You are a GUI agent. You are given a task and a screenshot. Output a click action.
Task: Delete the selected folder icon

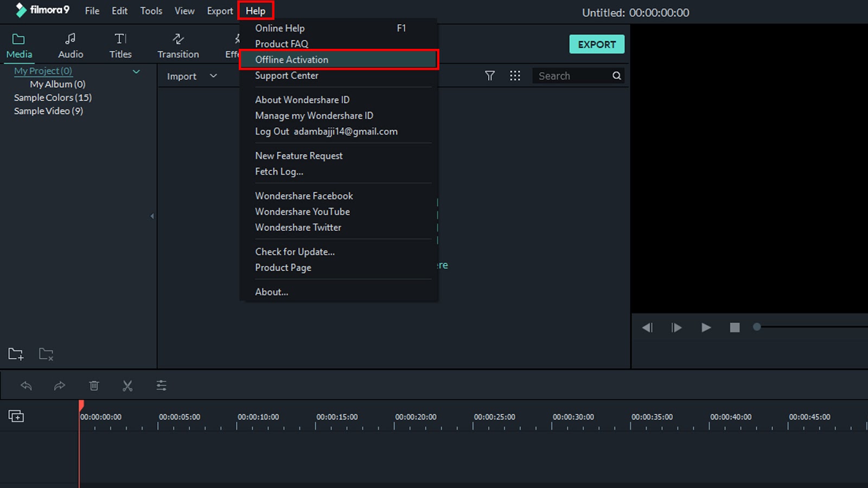pyautogui.click(x=46, y=354)
